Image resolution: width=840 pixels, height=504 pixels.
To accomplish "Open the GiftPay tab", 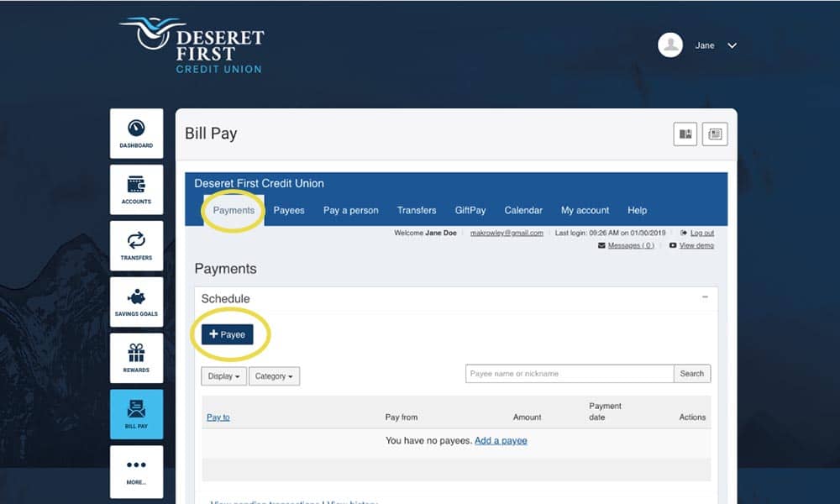I will click(x=470, y=210).
